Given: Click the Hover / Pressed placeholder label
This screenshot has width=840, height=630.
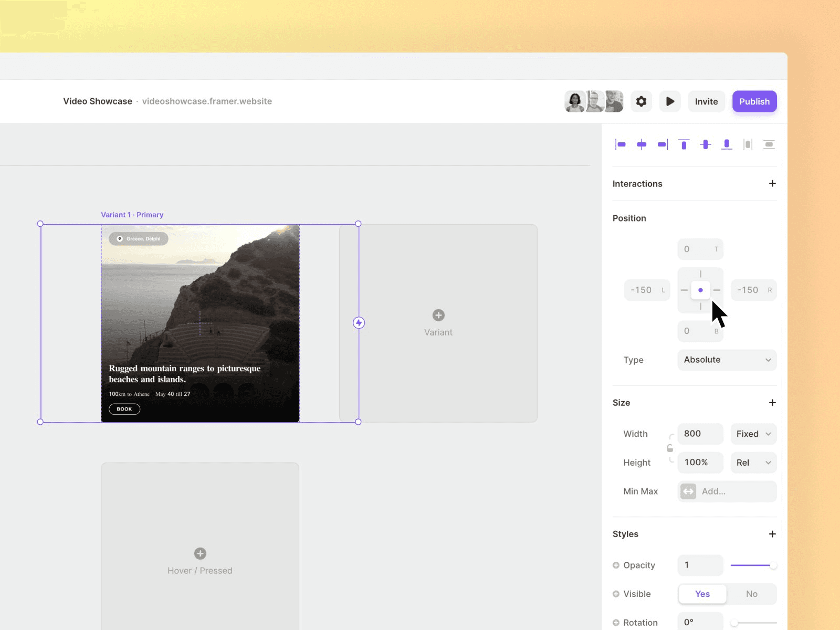Looking at the screenshot, I should [200, 571].
